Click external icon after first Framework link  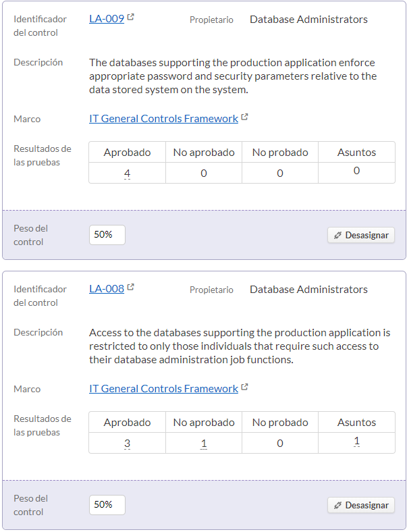244,117
